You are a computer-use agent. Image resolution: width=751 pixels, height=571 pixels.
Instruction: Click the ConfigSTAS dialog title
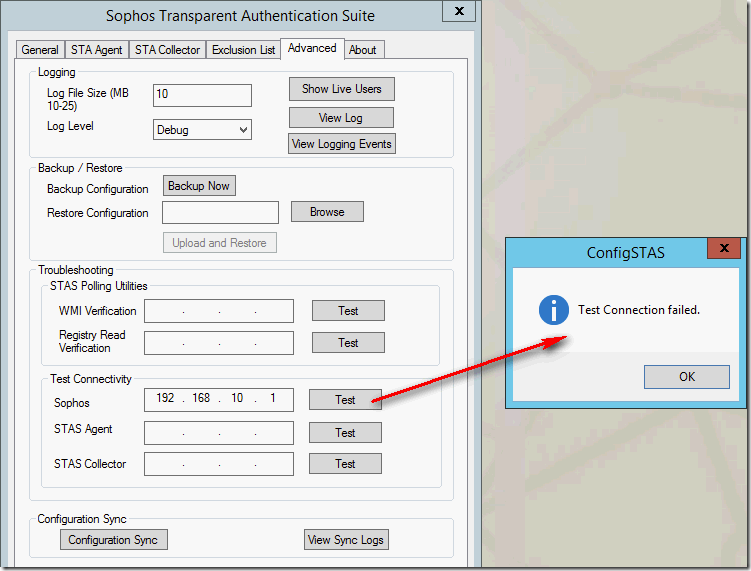(626, 252)
